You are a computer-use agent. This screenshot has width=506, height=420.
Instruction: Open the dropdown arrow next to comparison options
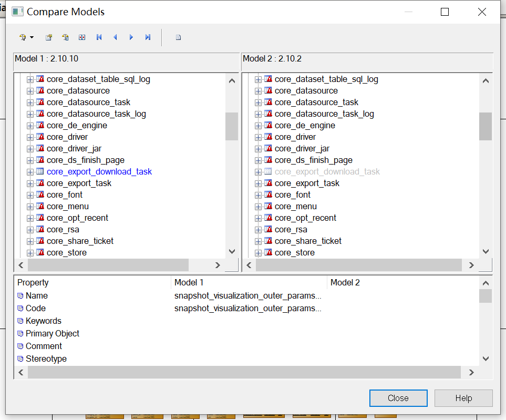(33, 37)
